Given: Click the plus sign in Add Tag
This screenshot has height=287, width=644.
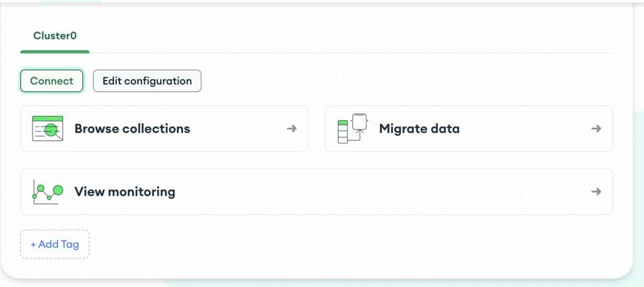Looking at the screenshot, I should coord(33,244).
